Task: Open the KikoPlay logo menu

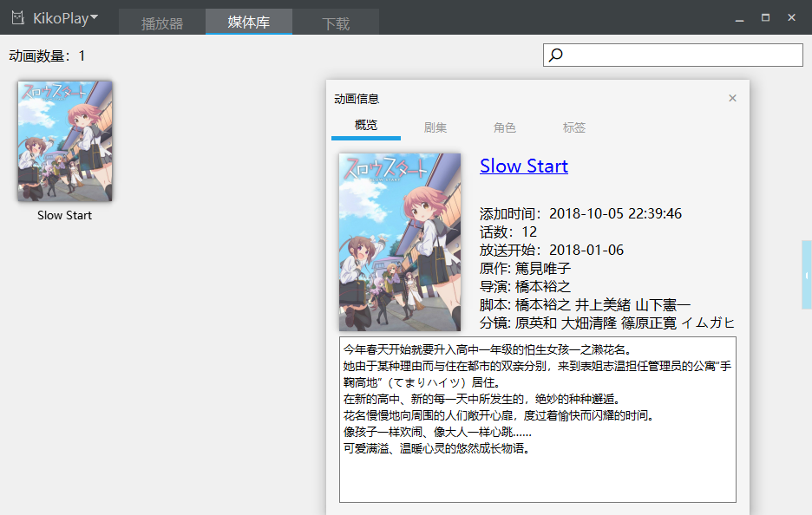Action: 18,18
